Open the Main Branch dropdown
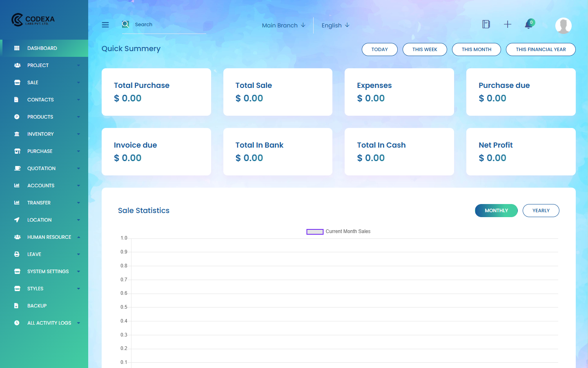Viewport: 588px width, 368px height. pyautogui.click(x=283, y=25)
